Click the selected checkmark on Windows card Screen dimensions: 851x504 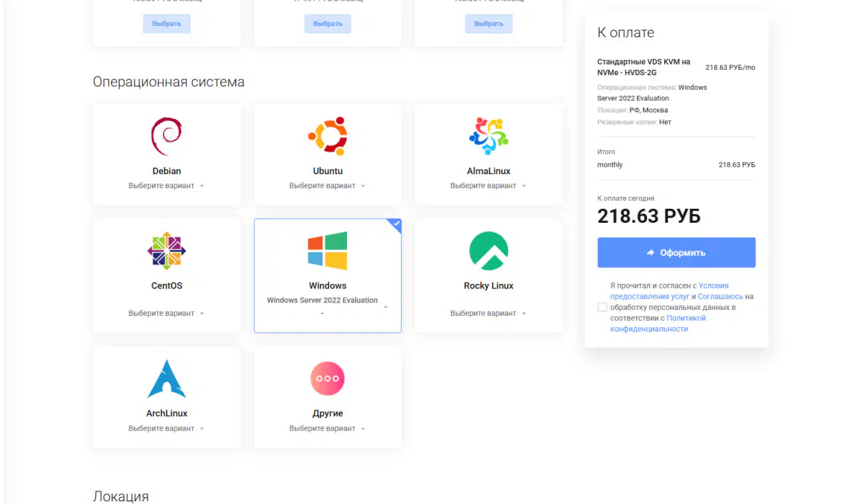click(396, 224)
